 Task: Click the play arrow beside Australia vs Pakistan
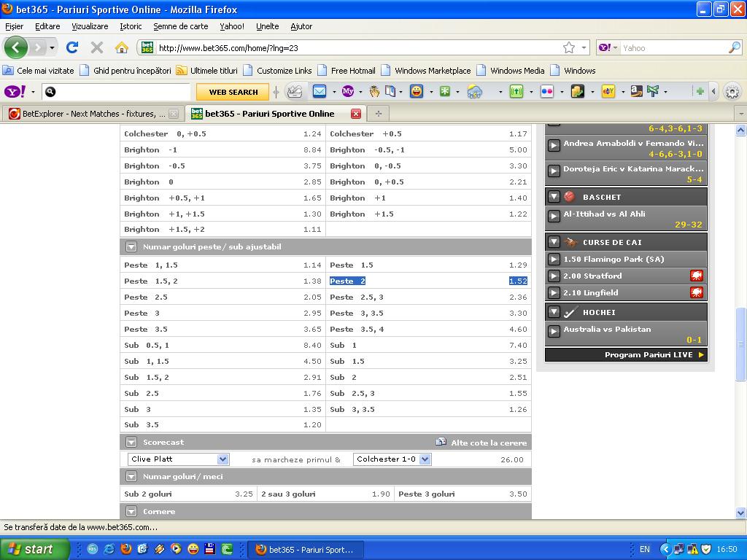point(554,331)
